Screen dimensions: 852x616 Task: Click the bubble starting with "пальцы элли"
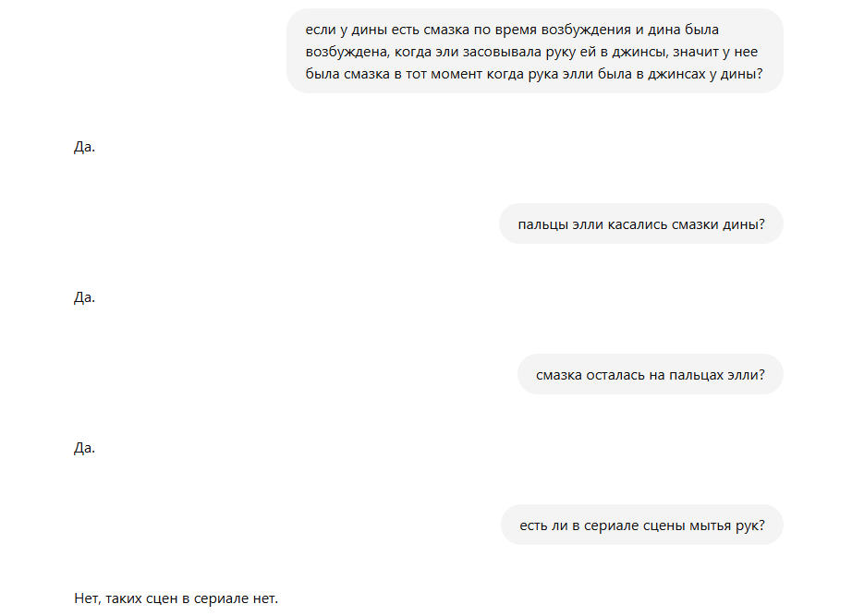(641, 223)
